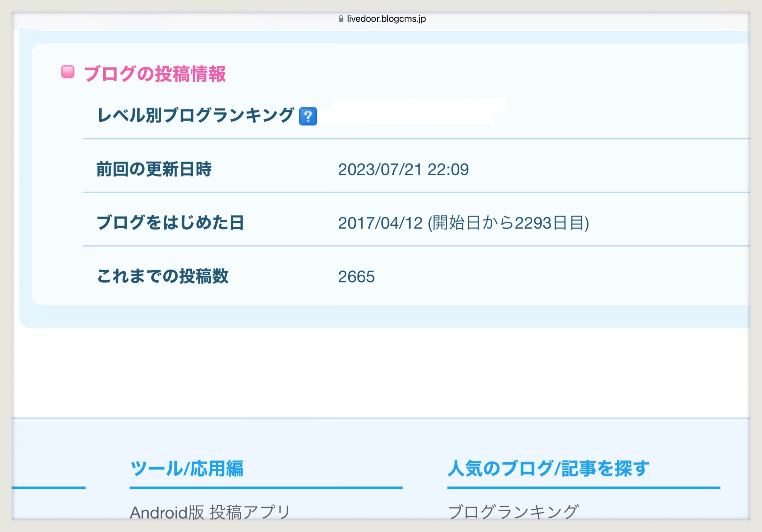Viewport: 762px width, 532px height.
Task: Click the 前回の更新日時 label
Action: point(154,169)
